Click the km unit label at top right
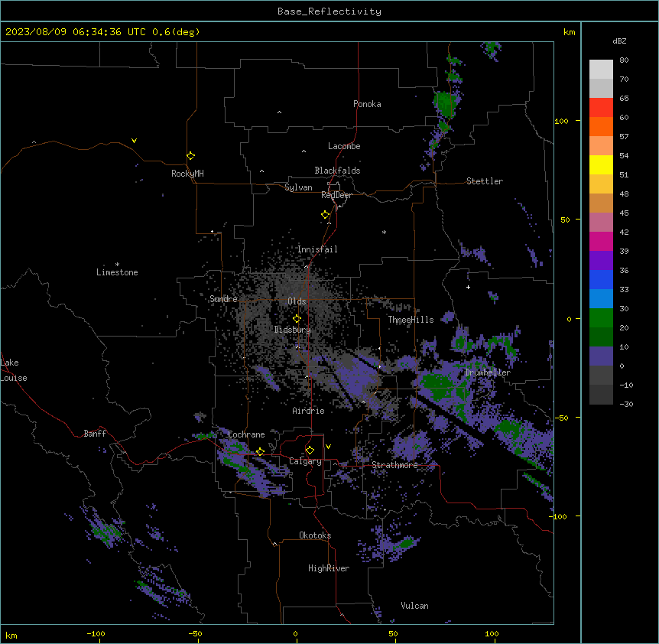Screen dimensions: 659x644 569,32
